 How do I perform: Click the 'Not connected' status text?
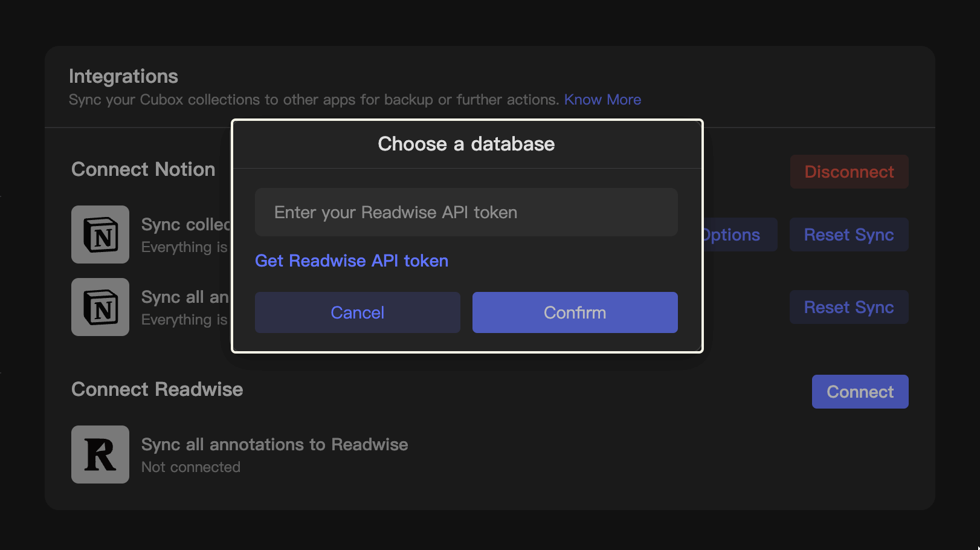pyautogui.click(x=191, y=467)
